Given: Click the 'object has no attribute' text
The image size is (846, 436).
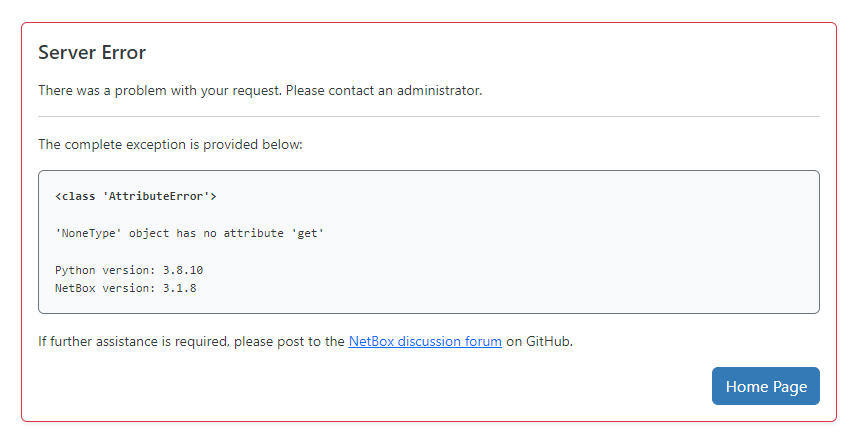Looking at the screenshot, I should point(206,233).
